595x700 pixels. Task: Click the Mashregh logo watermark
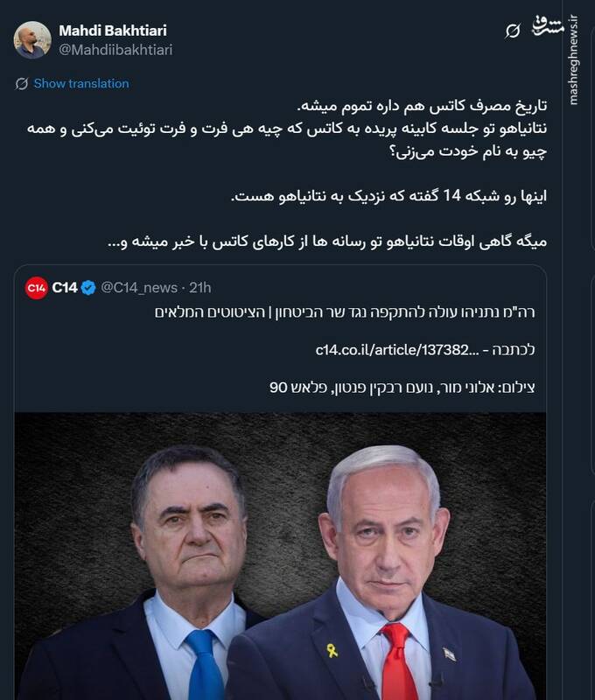[549, 26]
